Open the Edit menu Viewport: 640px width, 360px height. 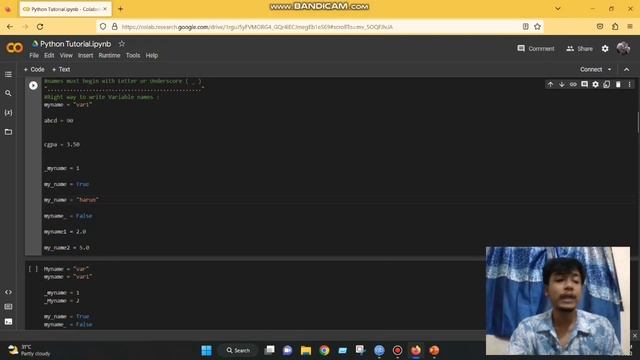pyautogui.click(x=49, y=56)
